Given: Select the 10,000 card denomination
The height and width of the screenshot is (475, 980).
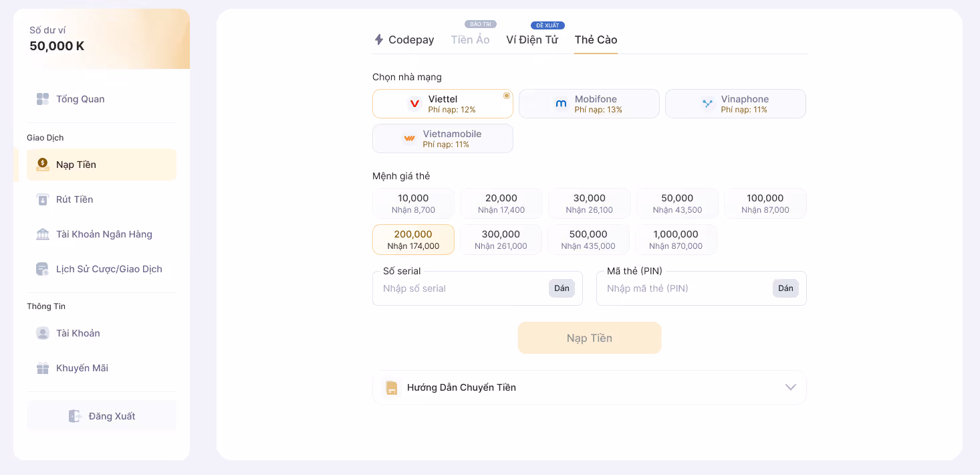Looking at the screenshot, I should (413, 203).
